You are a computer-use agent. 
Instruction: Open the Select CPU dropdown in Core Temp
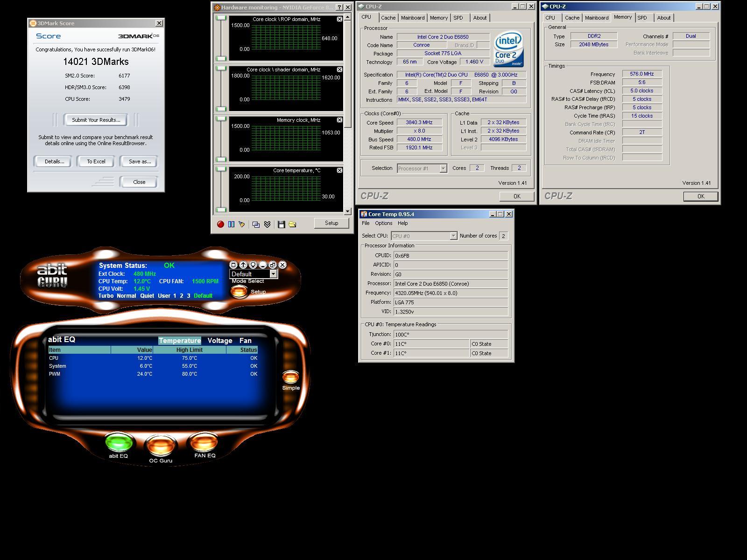pos(453,236)
